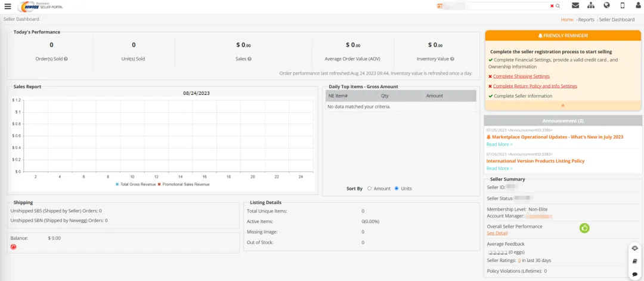This screenshot has height=281, width=644.
Task: Click 'Membership Level: Non-Elite' text
Action: coord(517,209)
